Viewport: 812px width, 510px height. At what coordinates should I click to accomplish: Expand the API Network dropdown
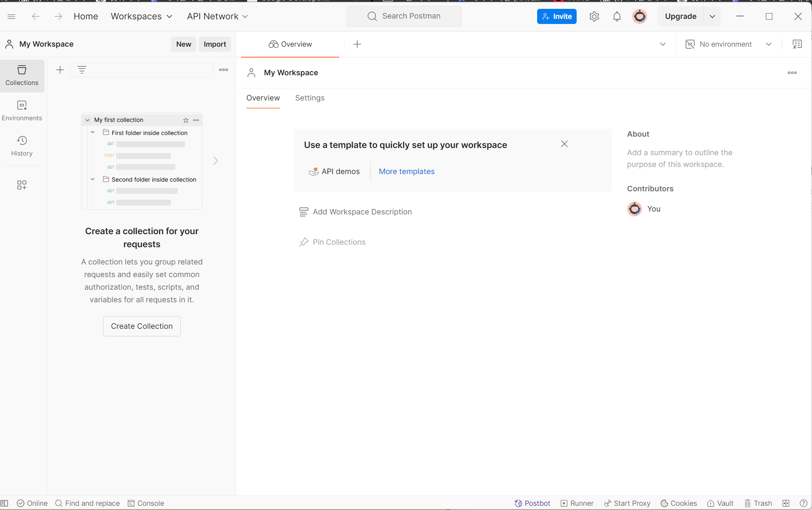(217, 16)
